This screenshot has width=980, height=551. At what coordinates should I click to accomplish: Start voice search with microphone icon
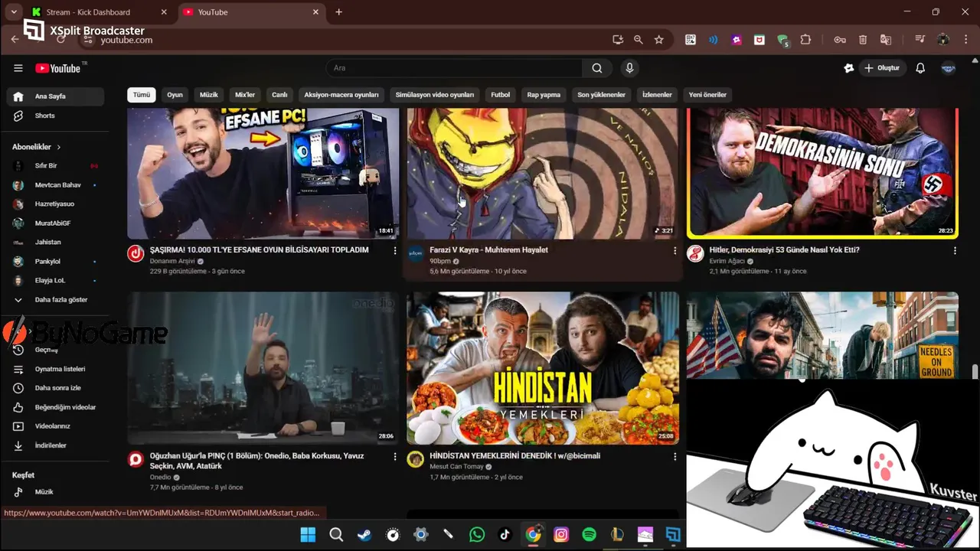click(x=629, y=68)
